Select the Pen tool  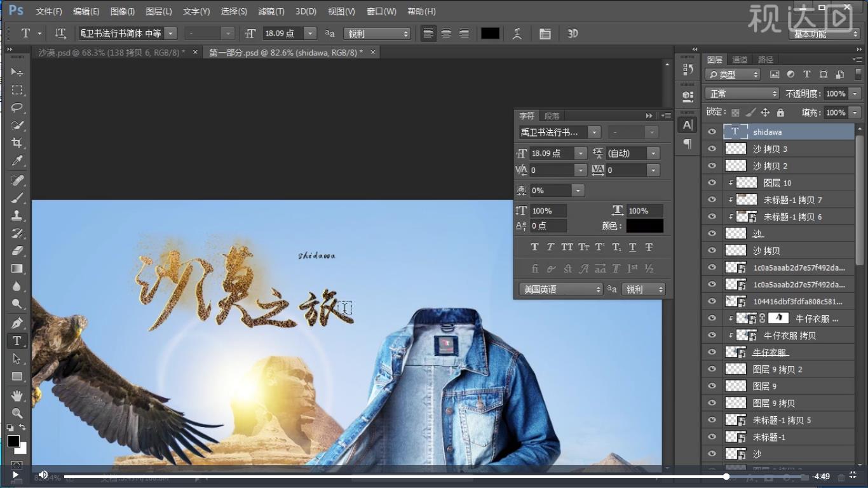coord(17,322)
